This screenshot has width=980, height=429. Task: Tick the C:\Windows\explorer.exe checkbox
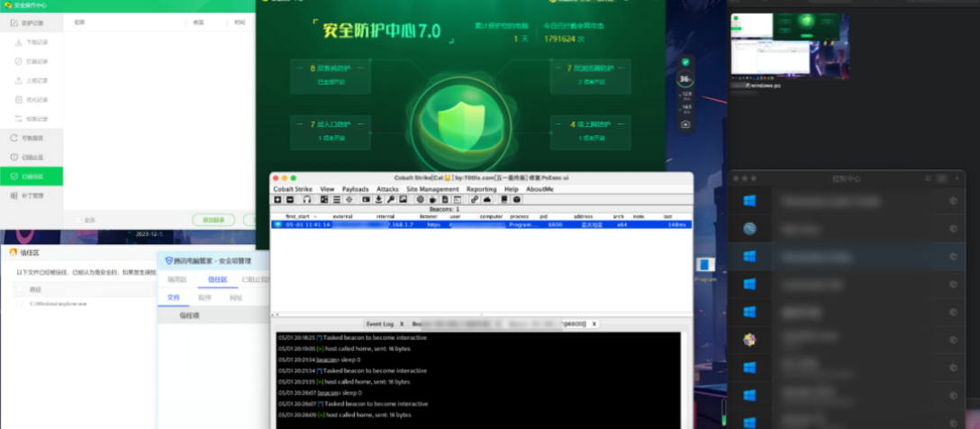pos(19,304)
